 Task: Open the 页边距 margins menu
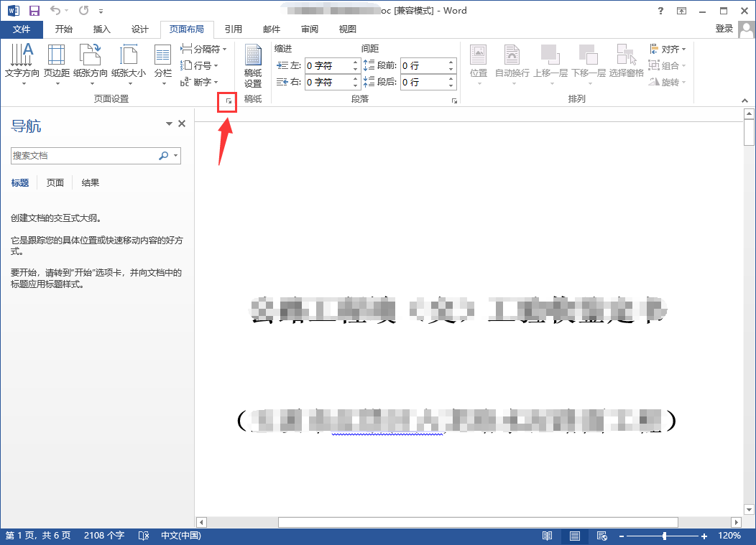(56, 64)
